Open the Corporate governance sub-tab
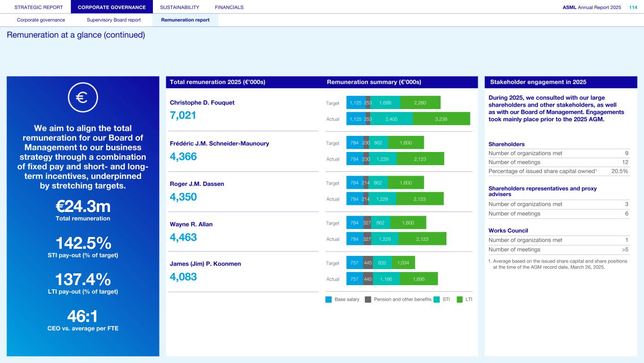 (41, 20)
